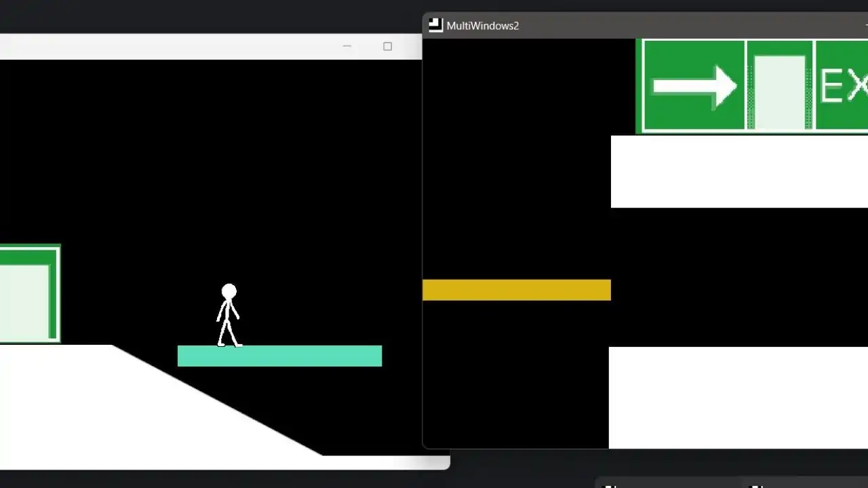Click the green door in the left window
Image resolution: width=868 pixels, height=488 pixels.
(x=27, y=295)
